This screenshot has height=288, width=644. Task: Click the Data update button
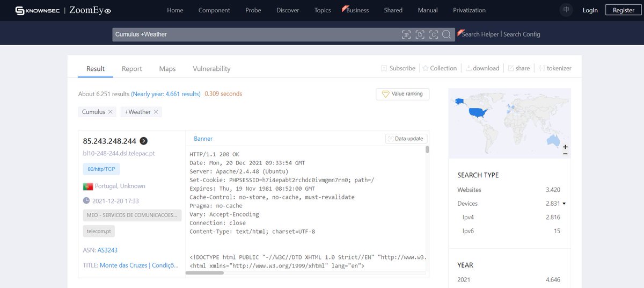pyautogui.click(x=406, y=139)
